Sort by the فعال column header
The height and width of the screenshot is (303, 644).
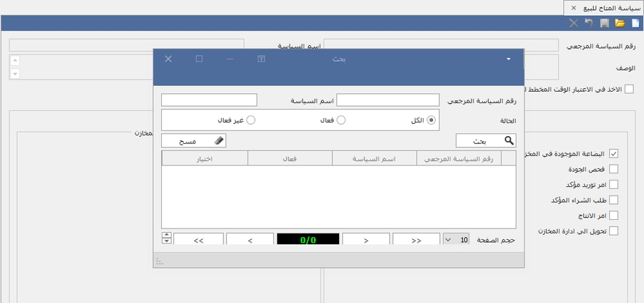click(x=290, y=158)
